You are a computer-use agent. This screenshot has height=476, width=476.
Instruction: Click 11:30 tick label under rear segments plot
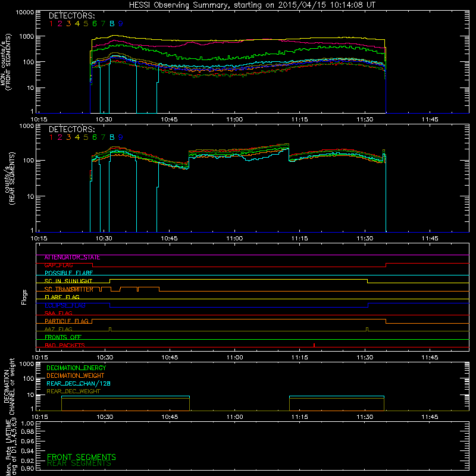(x=365, y=239)
